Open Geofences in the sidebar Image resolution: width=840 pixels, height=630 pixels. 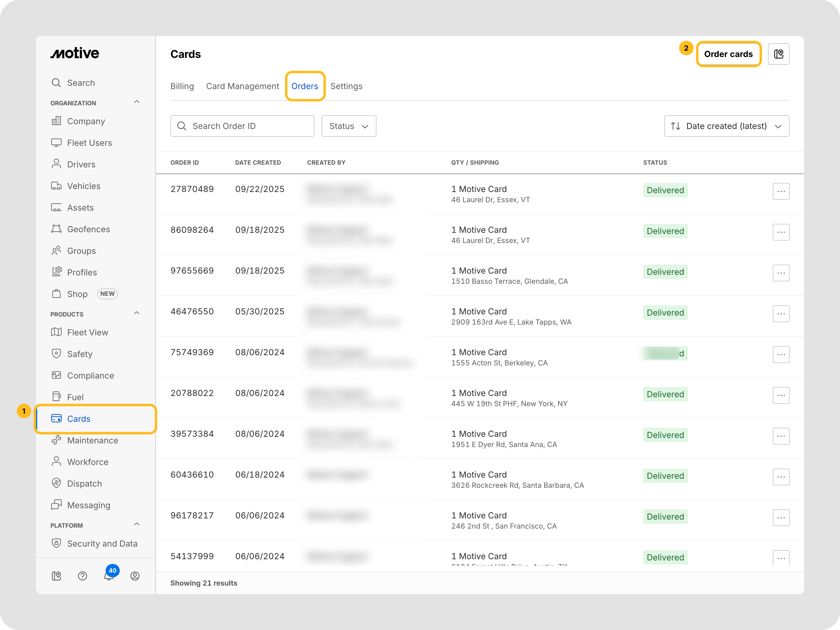point(88,229)
